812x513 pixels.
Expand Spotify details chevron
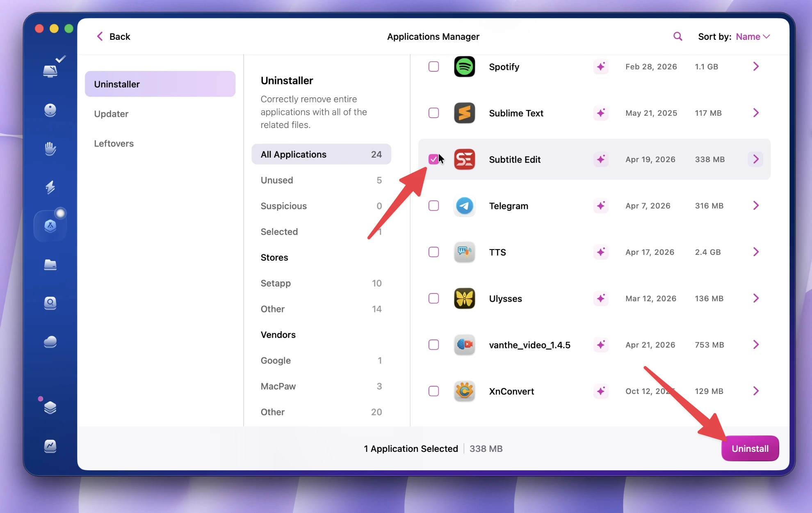[x=756, y=66]
